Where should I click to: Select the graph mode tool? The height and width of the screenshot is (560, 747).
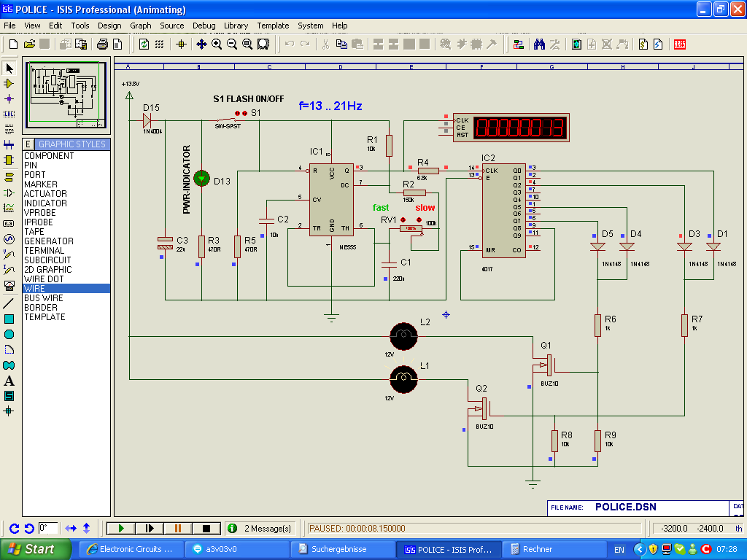point(9,208)
